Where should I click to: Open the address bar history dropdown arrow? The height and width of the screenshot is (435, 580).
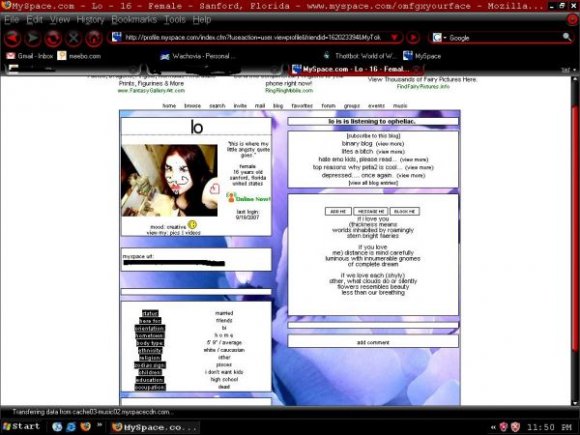[394, 37]
